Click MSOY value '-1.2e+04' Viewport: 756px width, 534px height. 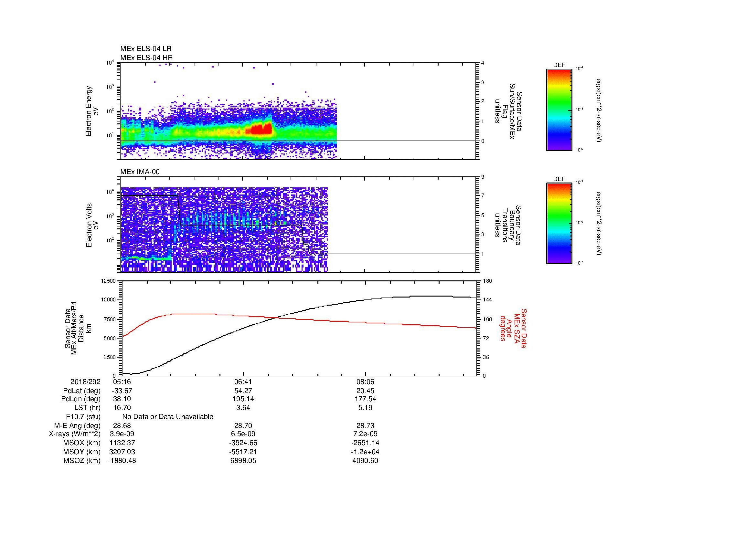click(365, 452)
